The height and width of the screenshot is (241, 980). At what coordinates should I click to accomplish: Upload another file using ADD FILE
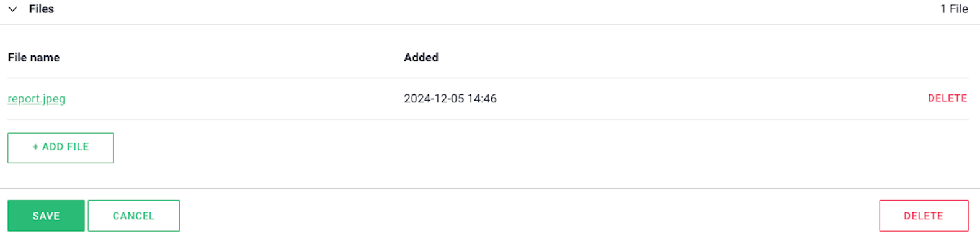[x=61, y=148]
